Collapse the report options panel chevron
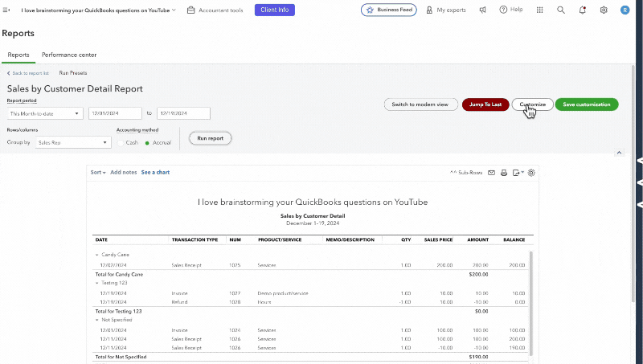 click(619, 153)
